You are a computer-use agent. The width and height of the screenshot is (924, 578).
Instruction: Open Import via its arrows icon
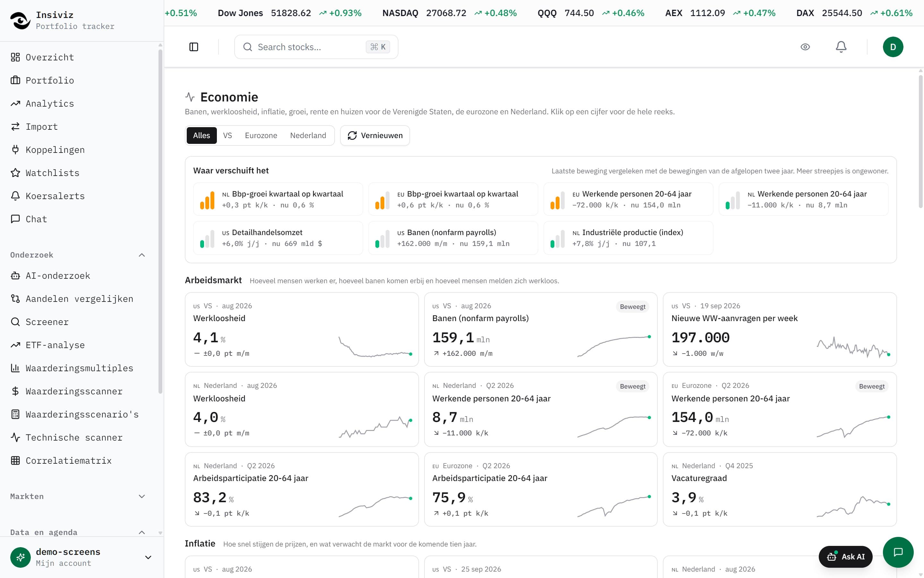click(x=15, y=127)
